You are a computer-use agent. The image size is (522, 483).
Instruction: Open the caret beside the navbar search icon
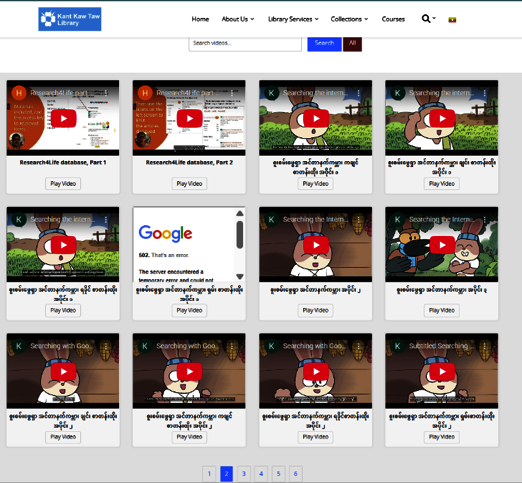(x=434, y=18)
